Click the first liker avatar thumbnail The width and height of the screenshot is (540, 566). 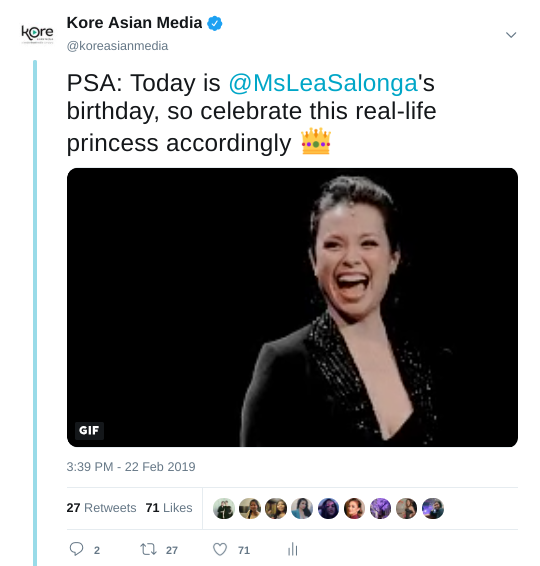pos(224,509)
